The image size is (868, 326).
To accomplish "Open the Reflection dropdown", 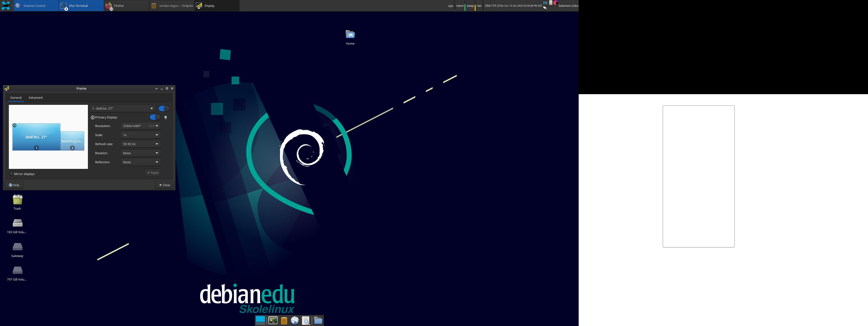I will tap(141, 162).
